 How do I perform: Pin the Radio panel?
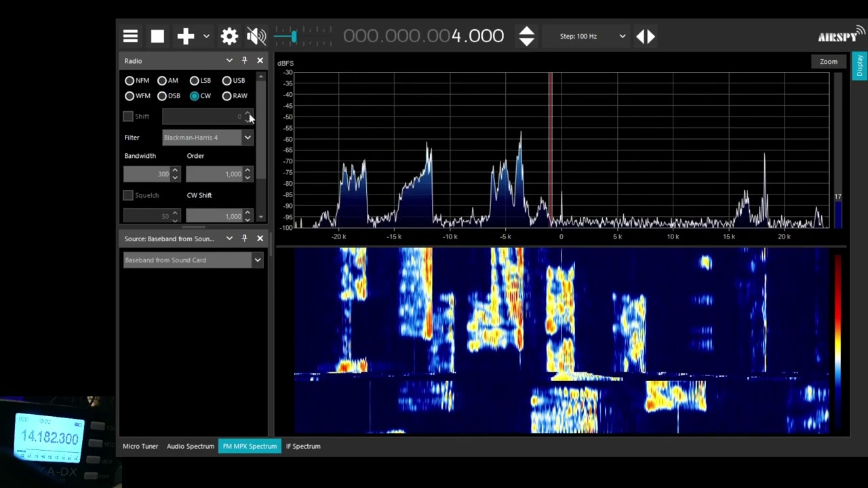244,61
